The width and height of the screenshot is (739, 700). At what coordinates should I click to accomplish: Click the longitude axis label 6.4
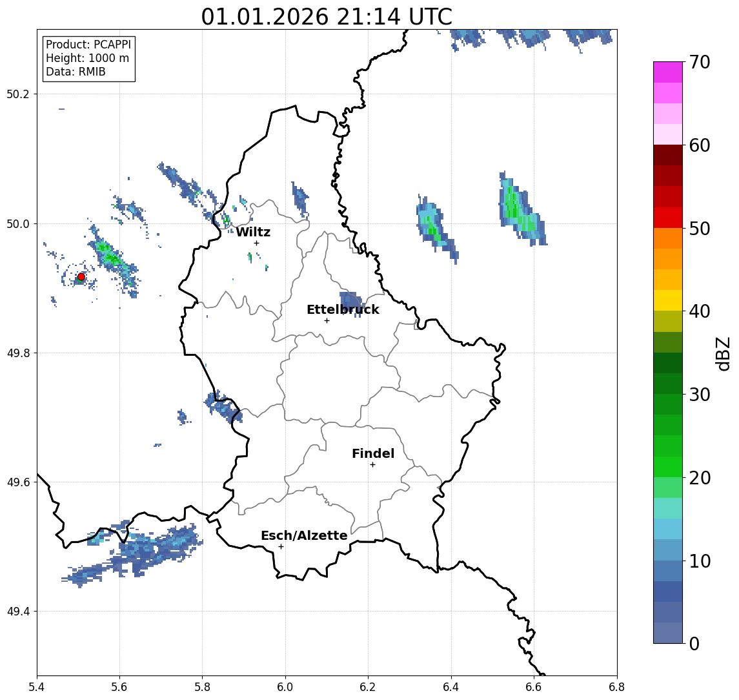[451, 687]
